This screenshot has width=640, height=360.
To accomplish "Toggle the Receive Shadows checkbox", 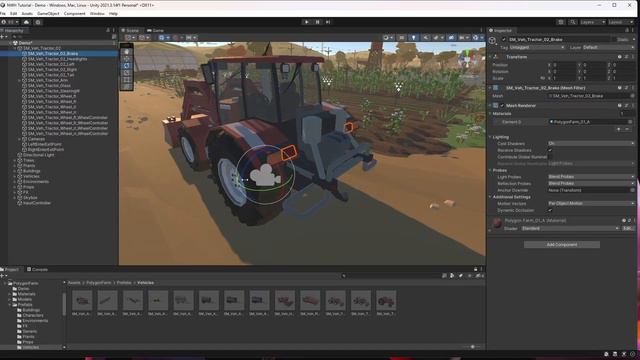I will tap(550, 150).
